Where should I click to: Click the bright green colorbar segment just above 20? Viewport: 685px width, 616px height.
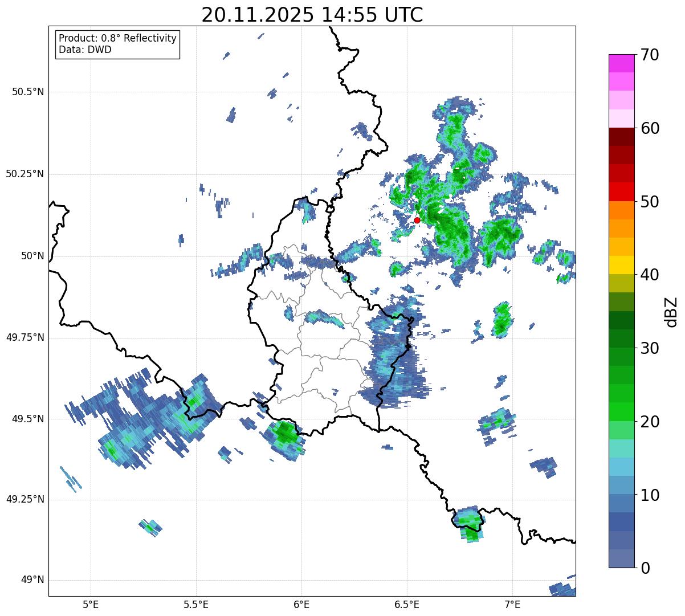(621, 411)
